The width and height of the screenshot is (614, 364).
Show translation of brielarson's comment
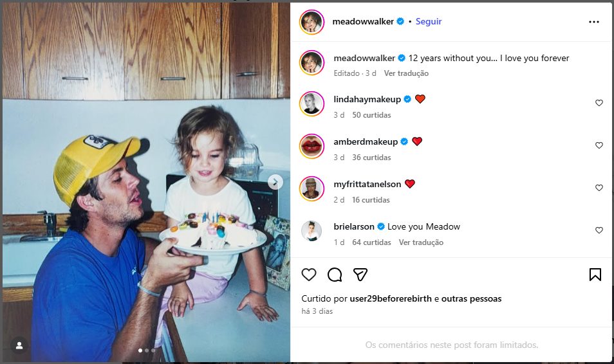[x=421, y=242]
